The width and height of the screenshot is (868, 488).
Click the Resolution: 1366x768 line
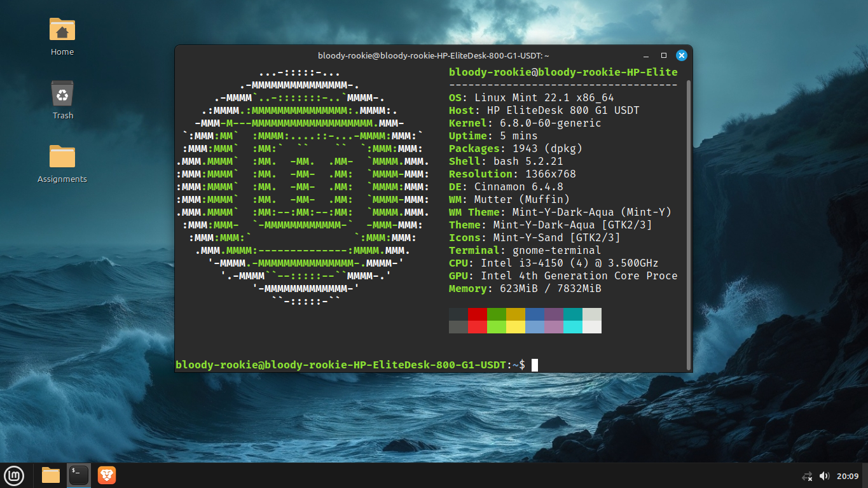tap(513, 174)
